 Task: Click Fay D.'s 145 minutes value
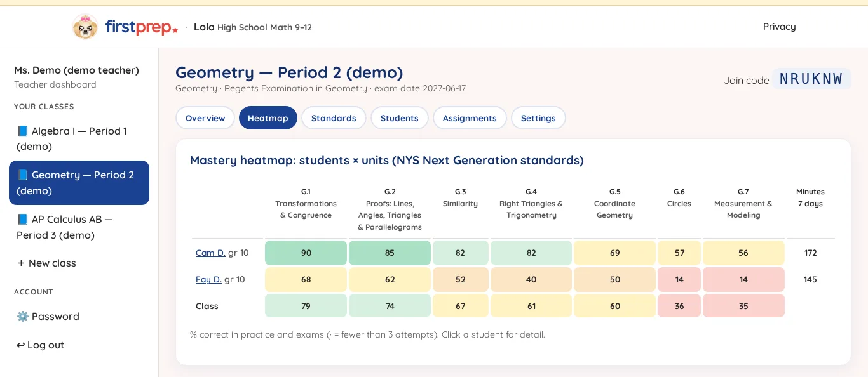(x=810, y=279)
